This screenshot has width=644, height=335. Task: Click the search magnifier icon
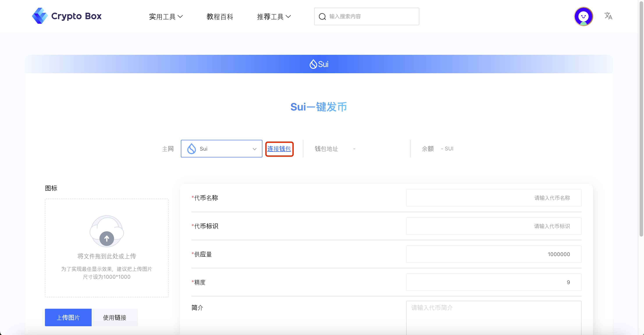[322, 16]
